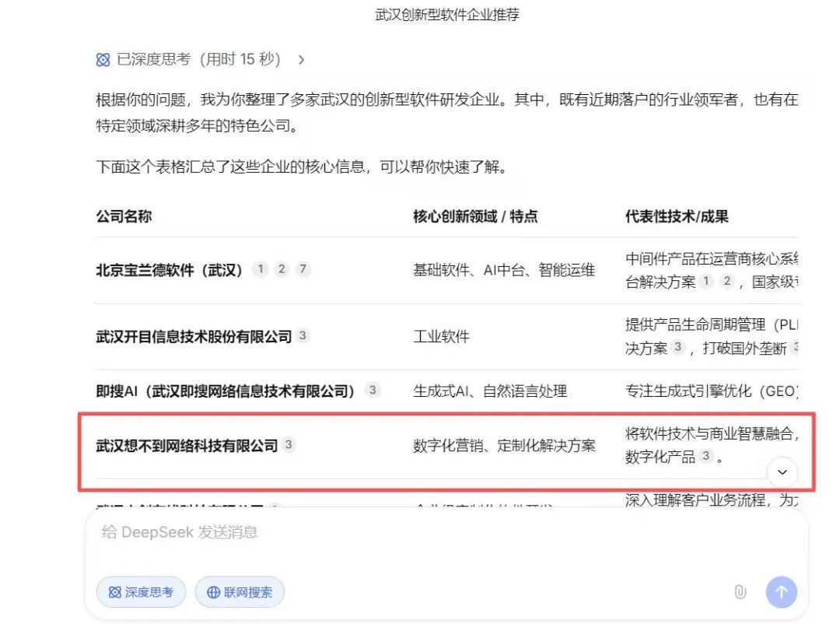Open citation badge 2 after 北京宝兰德软件（武汉）
The width and height of the screenshot is (840, 624).
coord(282,268)
